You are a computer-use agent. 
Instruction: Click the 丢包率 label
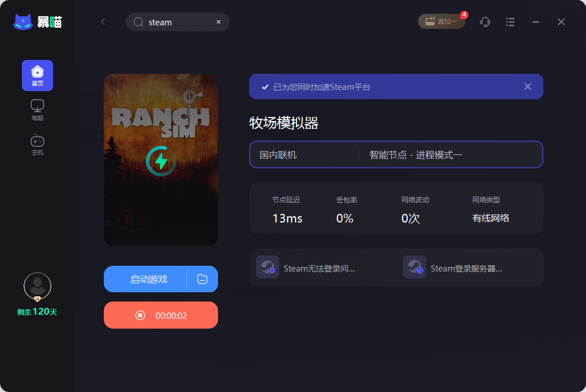click(x=347, y=200)
